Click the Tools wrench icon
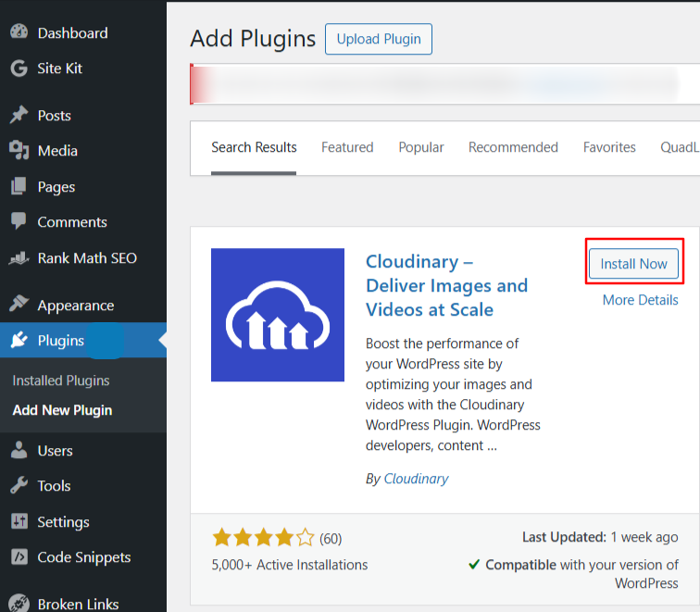Viewport: 700px width, 612px height. pyautogui.click(x=19, y=485)
